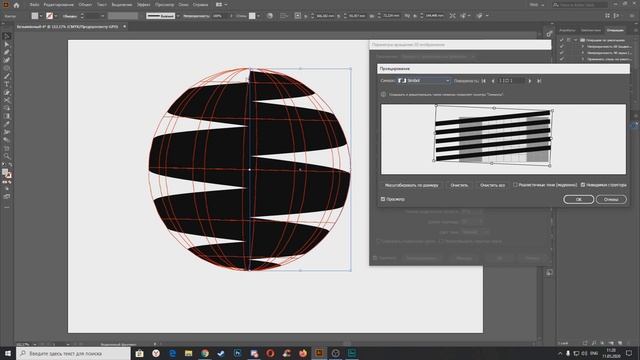Open the Edit Toolbar three-dots button
This screenshot has width=640, height=360.
pos(7,207)
